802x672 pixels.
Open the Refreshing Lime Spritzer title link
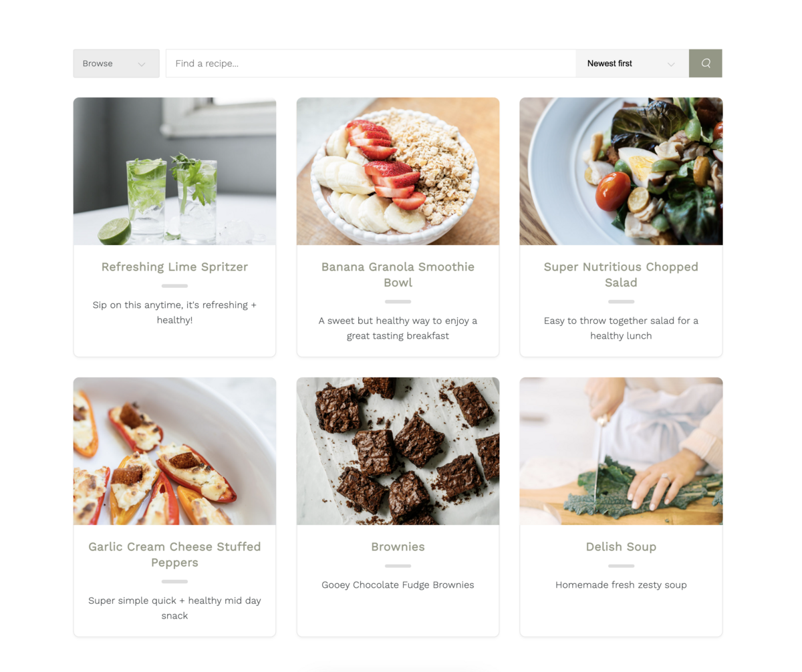174,267
